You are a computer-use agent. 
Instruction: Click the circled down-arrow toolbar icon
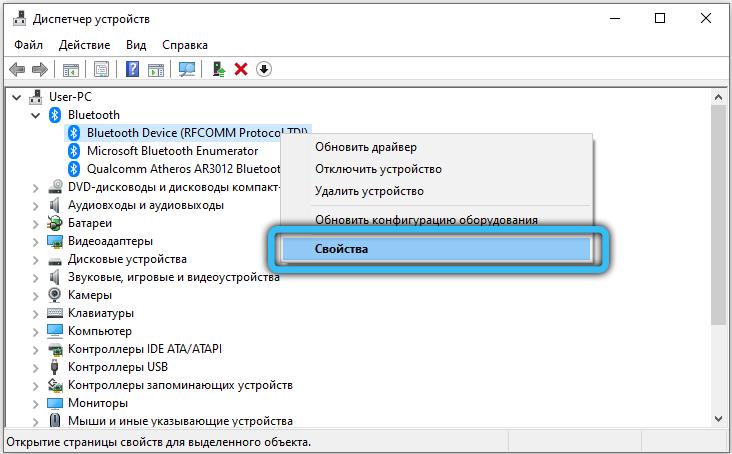tap(264, 69)
